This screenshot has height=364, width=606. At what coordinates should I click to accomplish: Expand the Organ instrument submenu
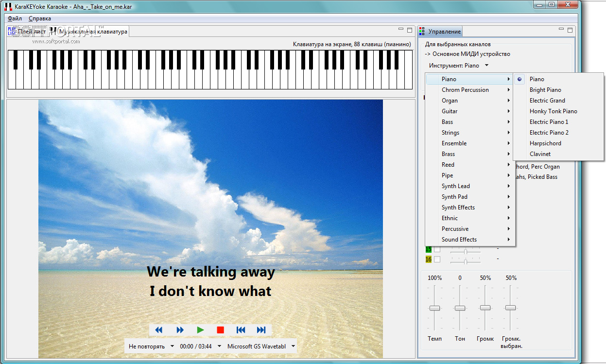coord(470,101)
